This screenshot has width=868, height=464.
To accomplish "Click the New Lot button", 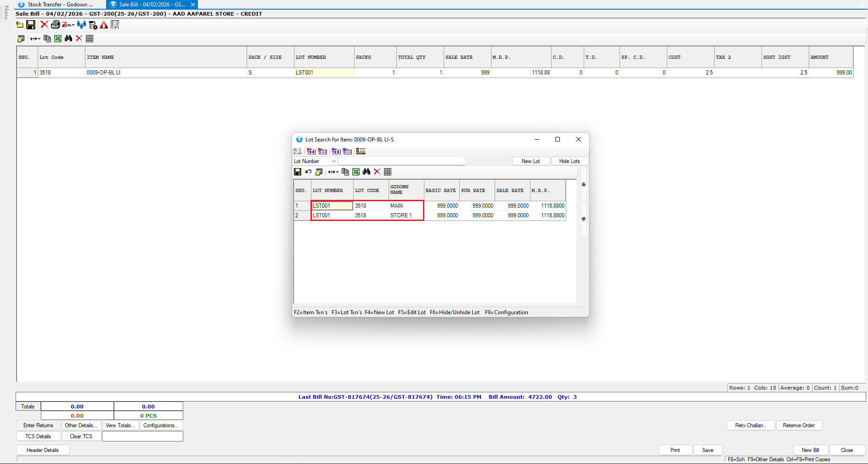I will 530,161.
